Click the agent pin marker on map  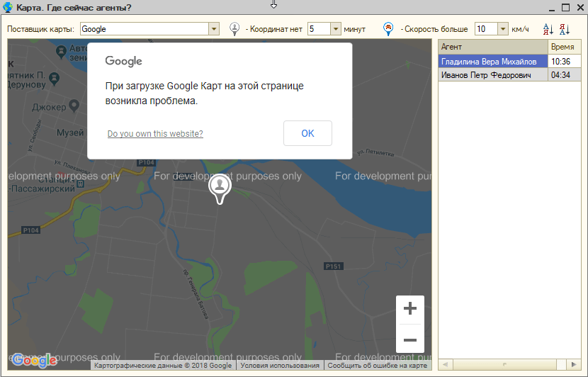(x=220, y=188)
